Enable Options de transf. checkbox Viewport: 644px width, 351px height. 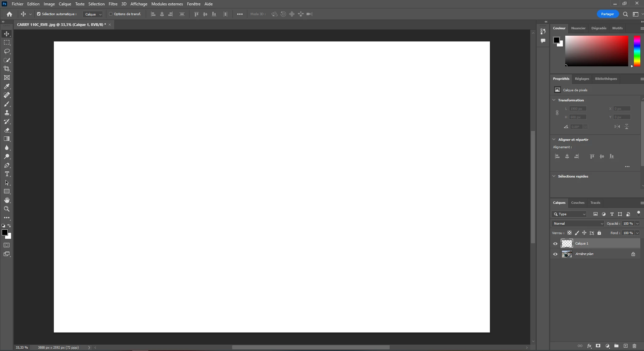[x=111, y=14]
